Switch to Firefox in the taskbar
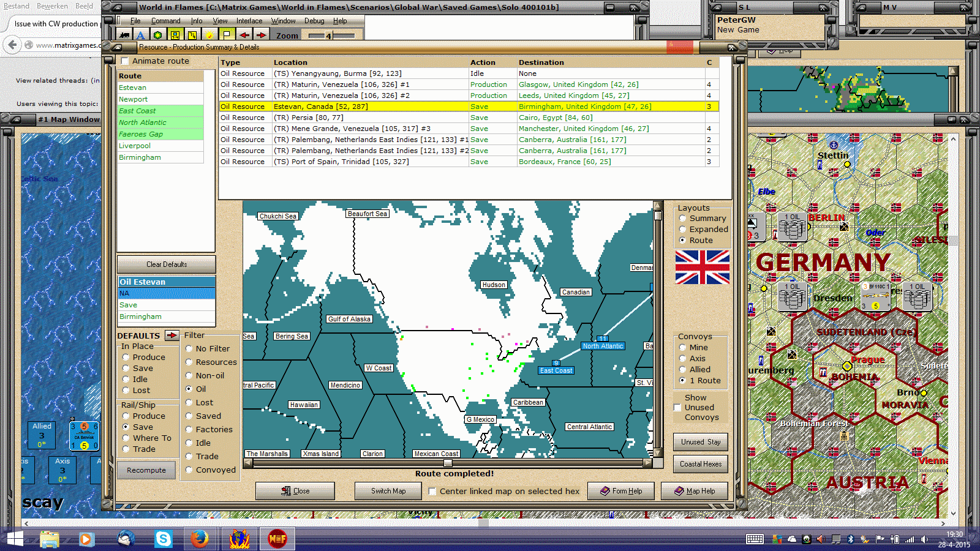 tap(199, 539)
